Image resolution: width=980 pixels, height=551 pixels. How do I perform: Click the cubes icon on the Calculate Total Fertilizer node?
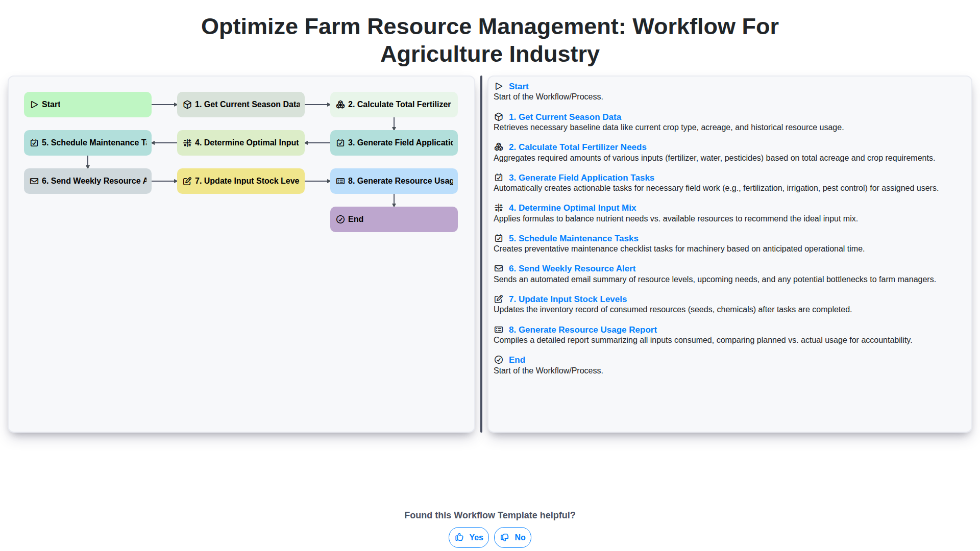pos(340,105)
